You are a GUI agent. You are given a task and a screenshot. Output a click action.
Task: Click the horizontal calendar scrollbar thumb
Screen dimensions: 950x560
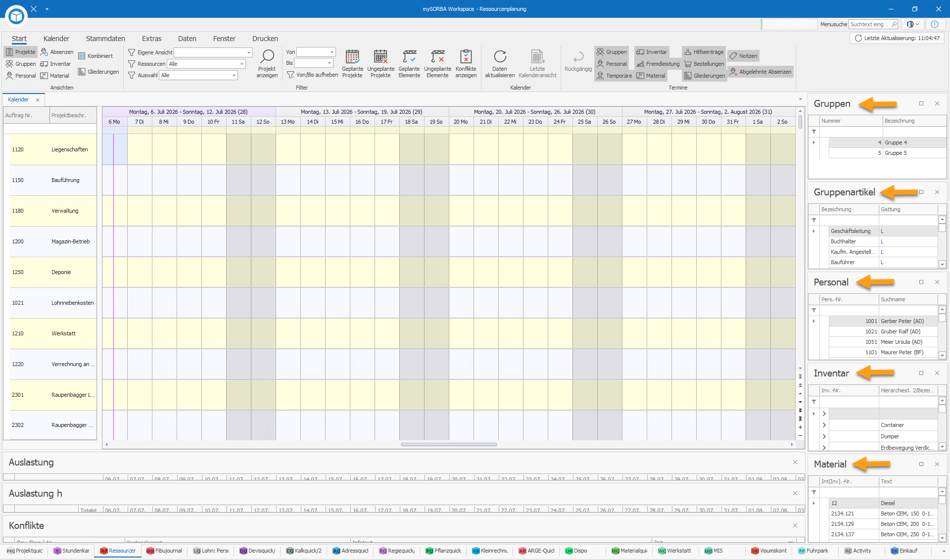point(449,445)
